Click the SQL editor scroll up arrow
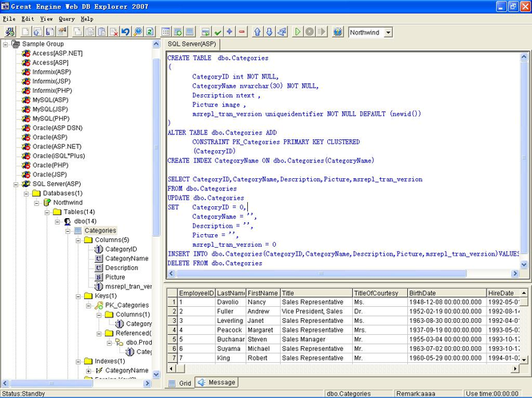Viewport: 532px width, 398px height. (524, 57)
